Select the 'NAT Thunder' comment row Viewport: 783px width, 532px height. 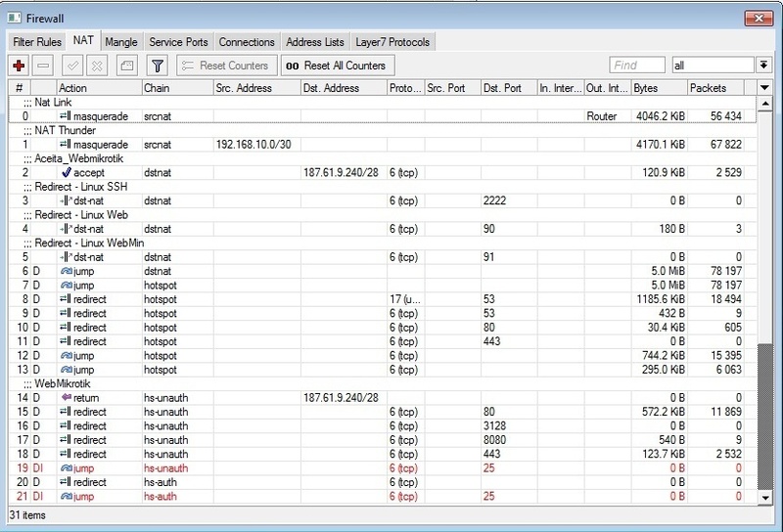(x=383, y=130)
